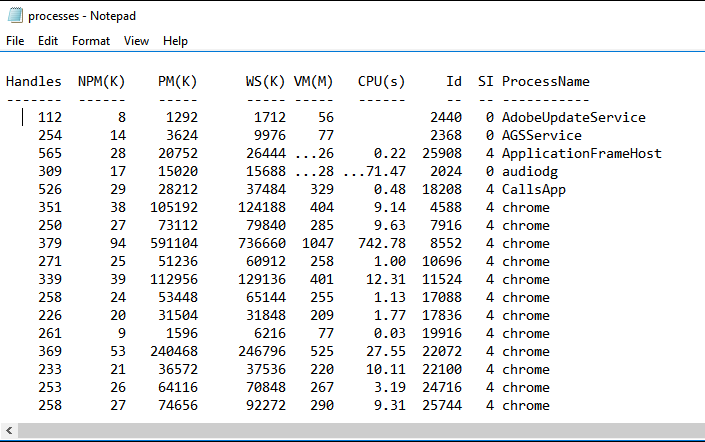The height and width of the screenshot is (442, 705).
Task: Click the 'processes - Notepad' window title
Action: pyautogui.click(x=82, y=16)
